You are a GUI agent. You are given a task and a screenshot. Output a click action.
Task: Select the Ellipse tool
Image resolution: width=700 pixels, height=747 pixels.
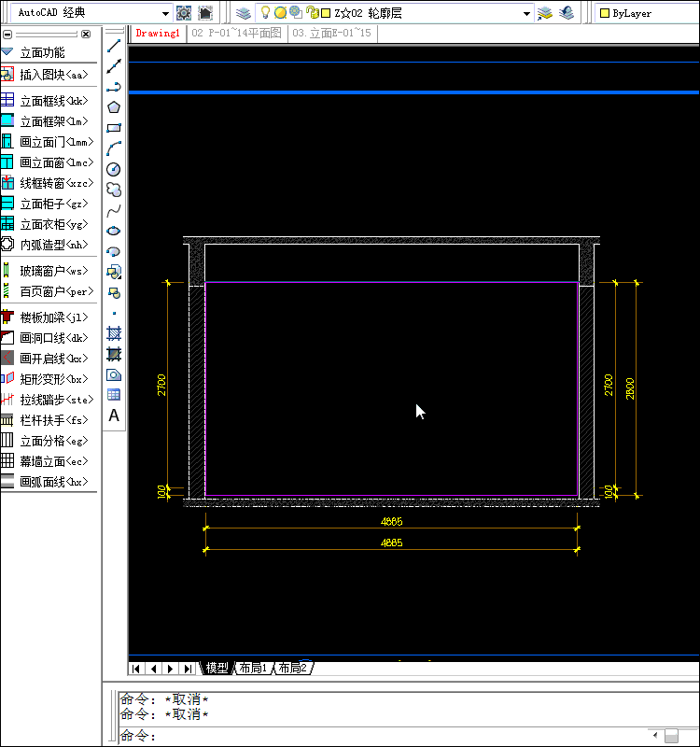[x=114, y=231]
